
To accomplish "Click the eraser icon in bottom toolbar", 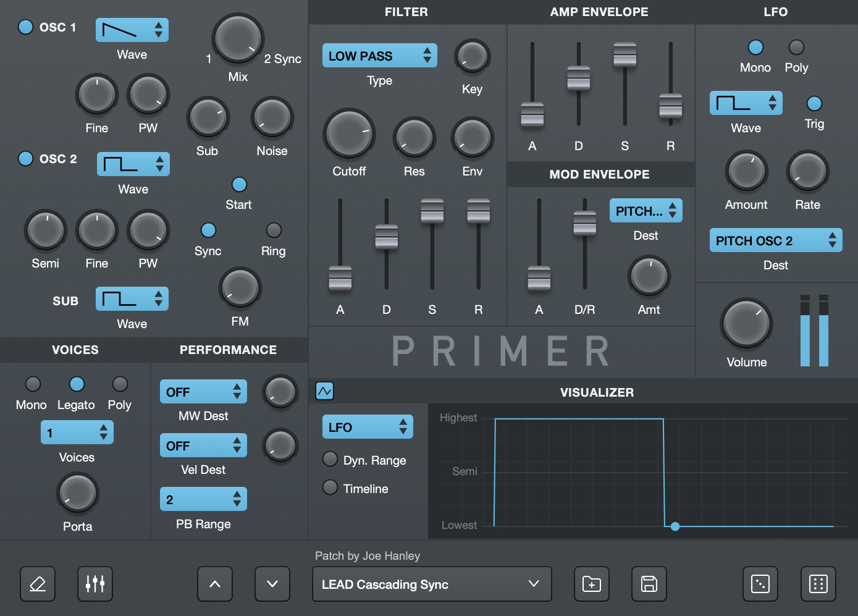I will [x=38, y=584].
